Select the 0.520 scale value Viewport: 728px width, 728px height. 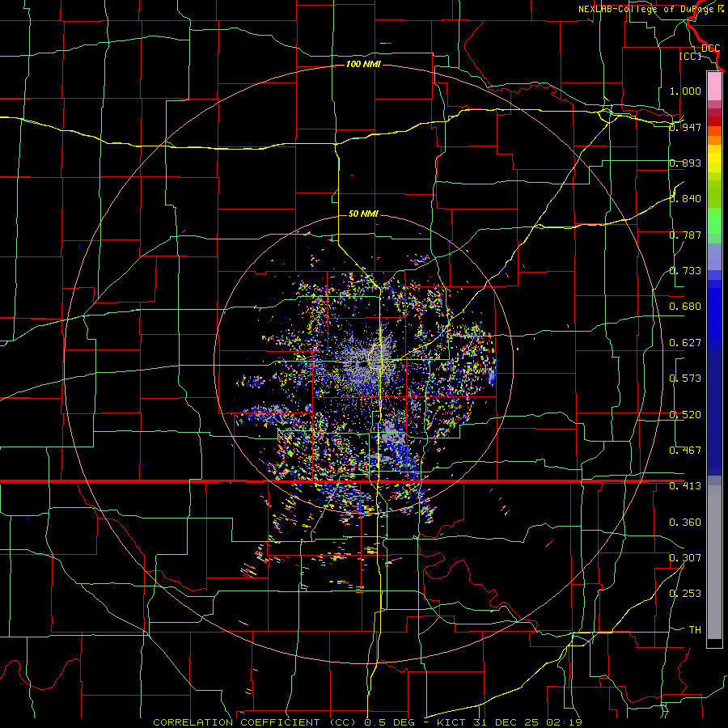(685, 415)
